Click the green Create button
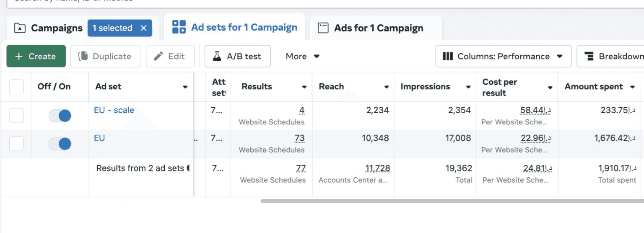Screen dimensions: 644x233 coord(36,56)
